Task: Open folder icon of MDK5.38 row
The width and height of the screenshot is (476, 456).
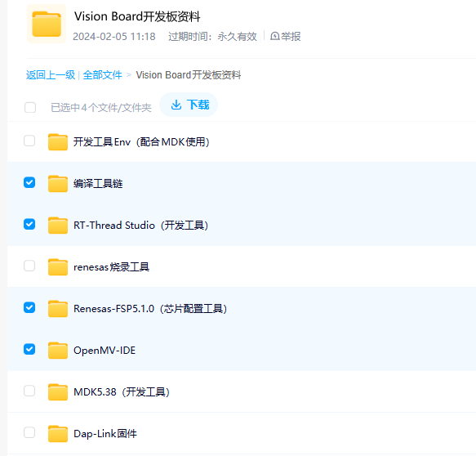Action: (58, 391)
